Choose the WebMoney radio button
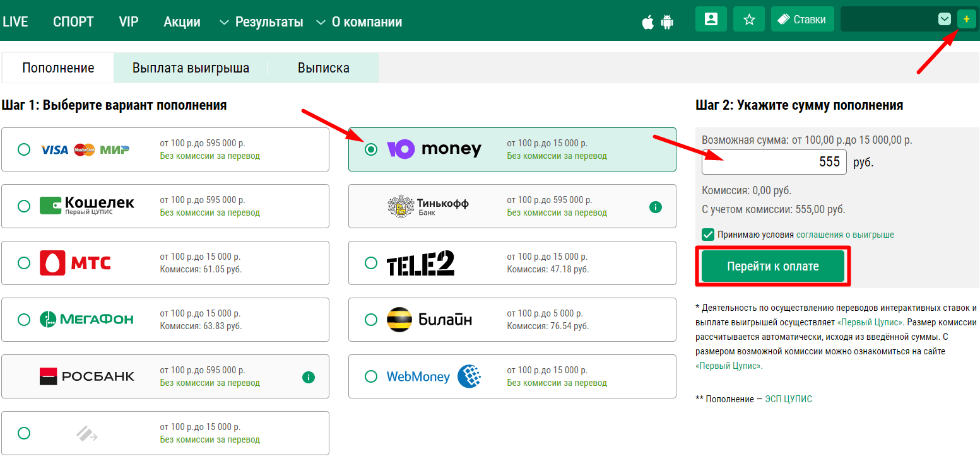The height and width of the screenshot is (459, 980). coord(371,376)
